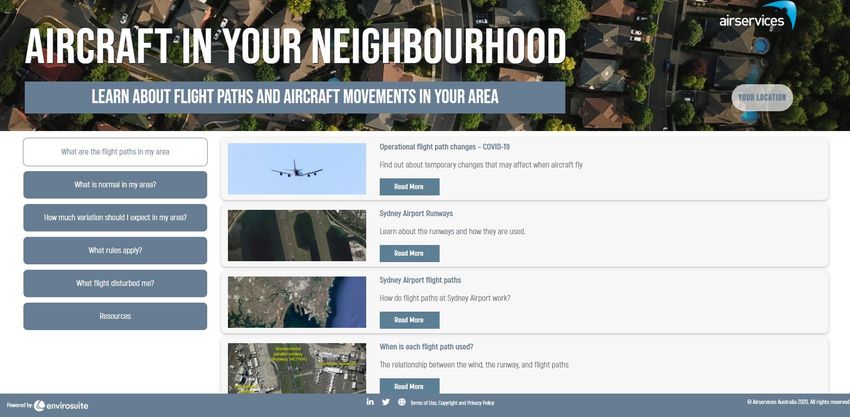Read More about Sydney Airport Runways
Viewport: 850px width, 417px height.
point(409,253)
